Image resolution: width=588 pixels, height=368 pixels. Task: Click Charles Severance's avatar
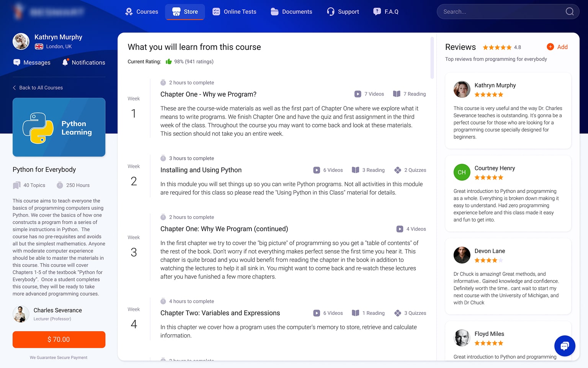(x=21, y=314)
